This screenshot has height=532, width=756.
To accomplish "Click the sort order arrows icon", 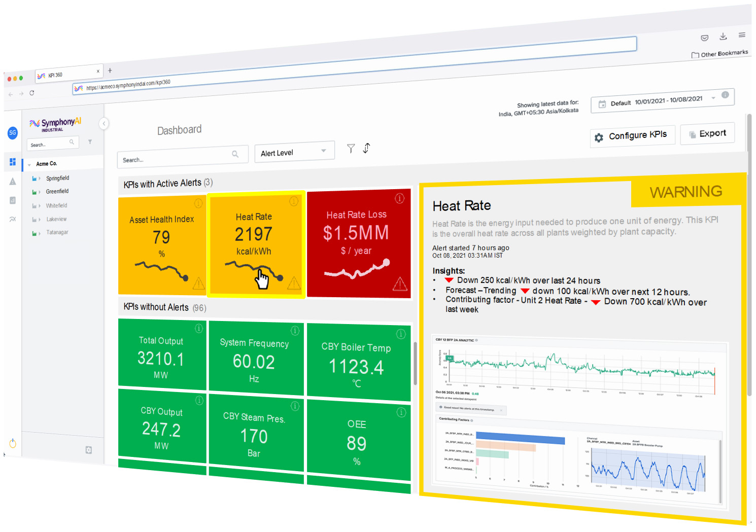I will click(367, 148).
